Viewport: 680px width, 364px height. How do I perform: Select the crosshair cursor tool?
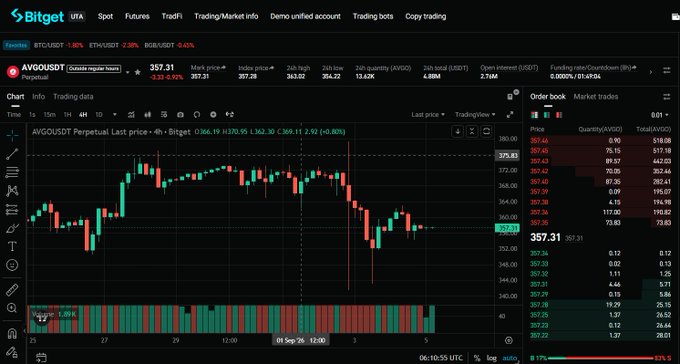pyautogui.click(x=12, y=135)
